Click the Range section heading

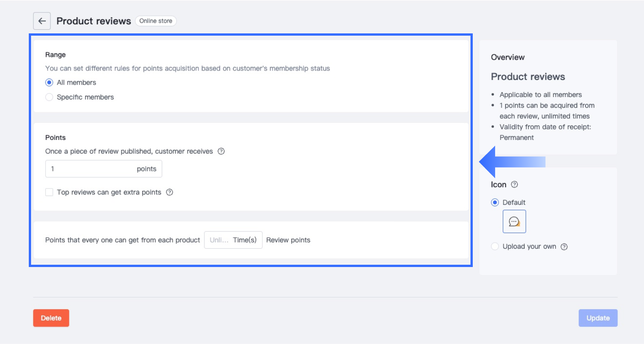click(x=55, y=55)
